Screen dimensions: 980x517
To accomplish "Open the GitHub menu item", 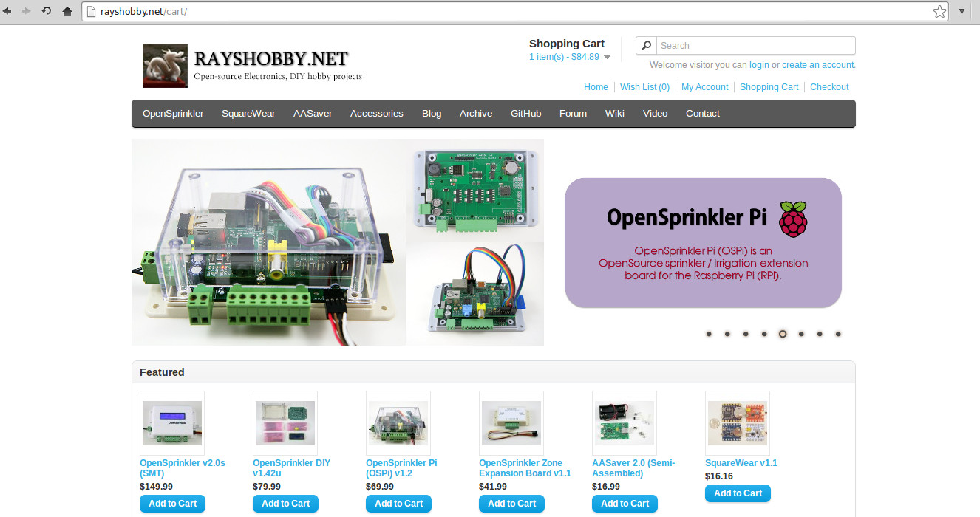I will pos(526,114).
